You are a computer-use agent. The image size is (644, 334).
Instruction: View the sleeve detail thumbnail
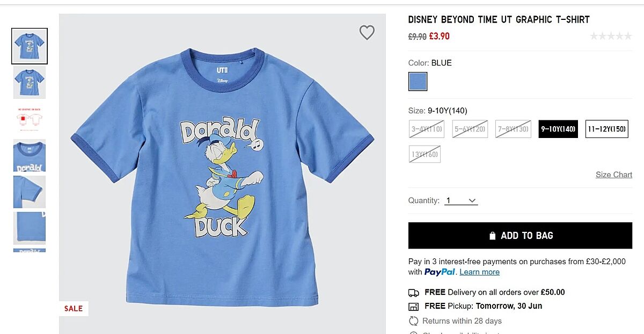(x=30, y=192)
